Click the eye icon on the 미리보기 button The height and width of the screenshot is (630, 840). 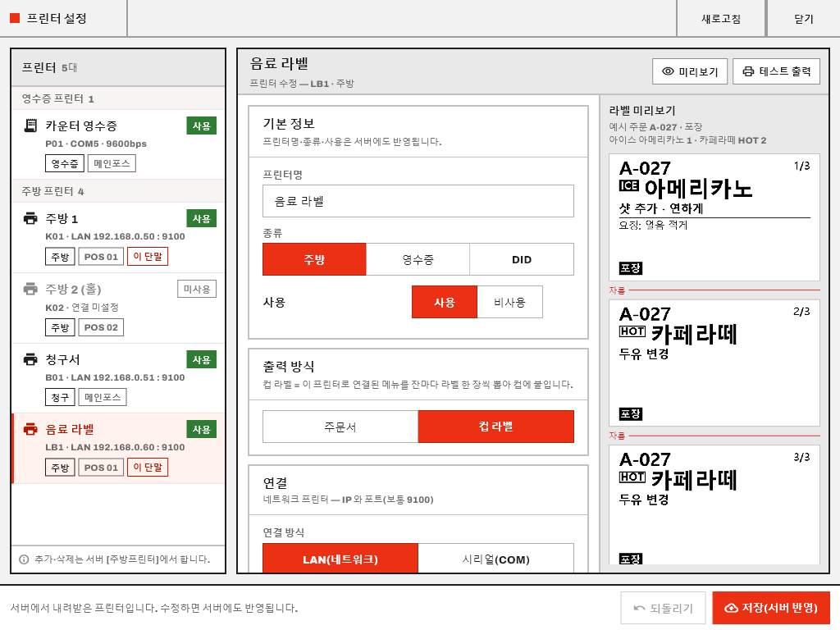coord(668,71)
